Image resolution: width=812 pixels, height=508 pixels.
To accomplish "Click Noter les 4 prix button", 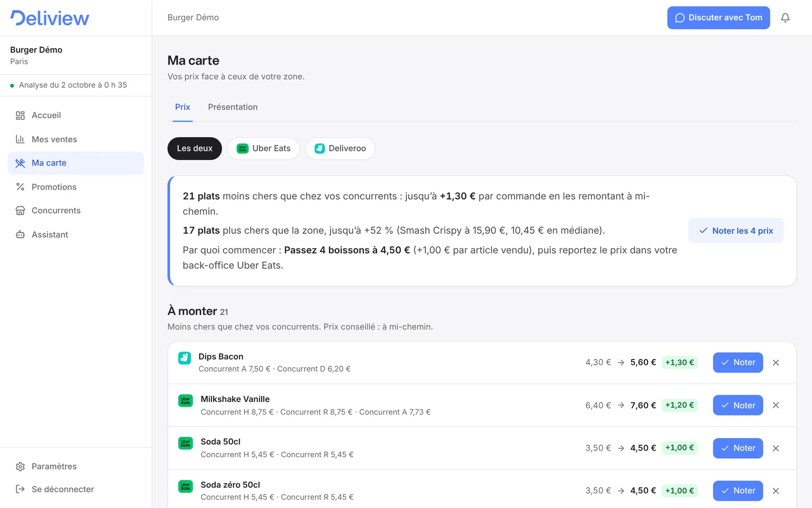I will 736,231.
